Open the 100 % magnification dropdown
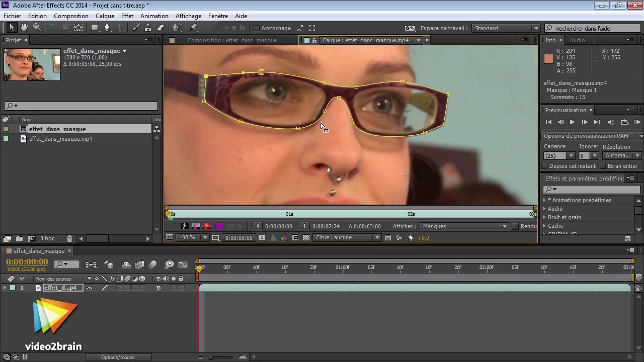This screenshot has width=644, height=362. [x=192, y=238]
